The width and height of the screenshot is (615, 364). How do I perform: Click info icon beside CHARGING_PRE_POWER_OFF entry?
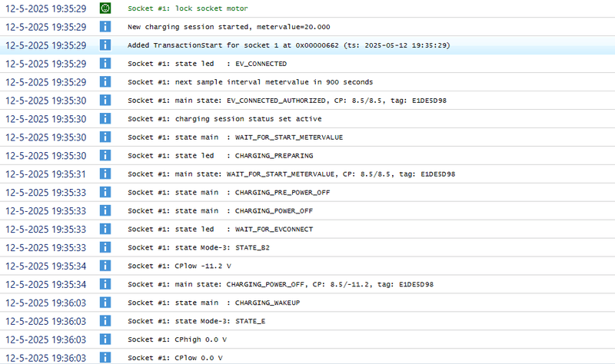click(106, 192)
